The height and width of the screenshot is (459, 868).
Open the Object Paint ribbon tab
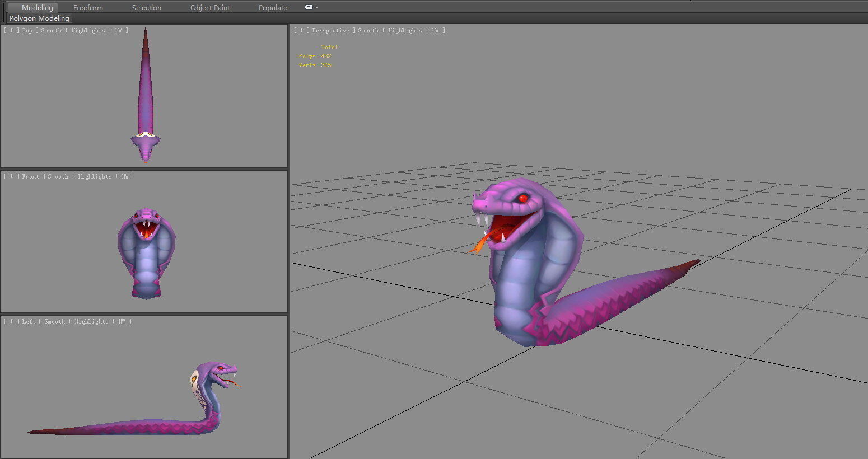tap(210, 8)
